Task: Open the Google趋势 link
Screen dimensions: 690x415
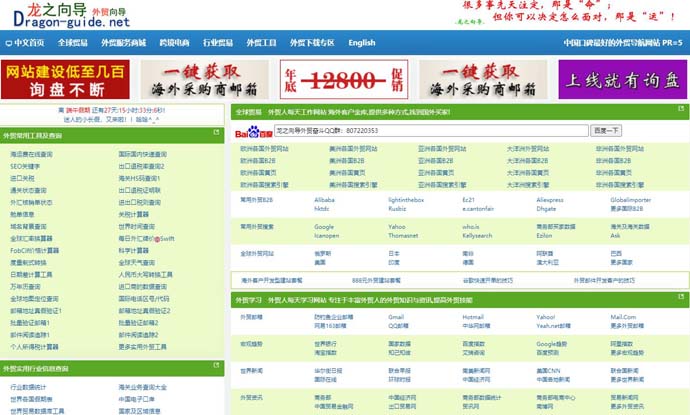Action: (551, 344)
